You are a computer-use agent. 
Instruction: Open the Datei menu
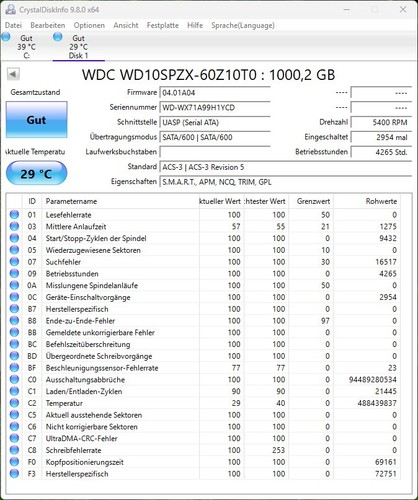(13, 25)
